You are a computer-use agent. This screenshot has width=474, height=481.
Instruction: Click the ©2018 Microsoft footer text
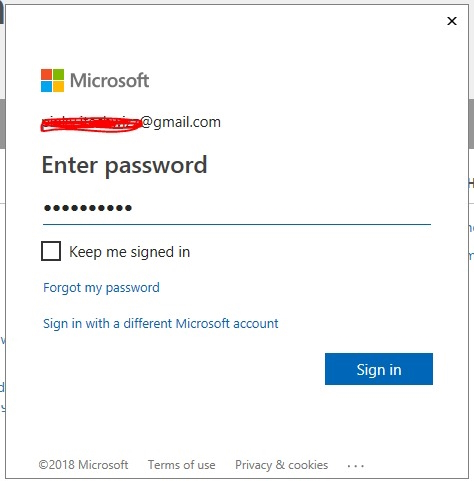pyautogui.click(x=83, y=465)
